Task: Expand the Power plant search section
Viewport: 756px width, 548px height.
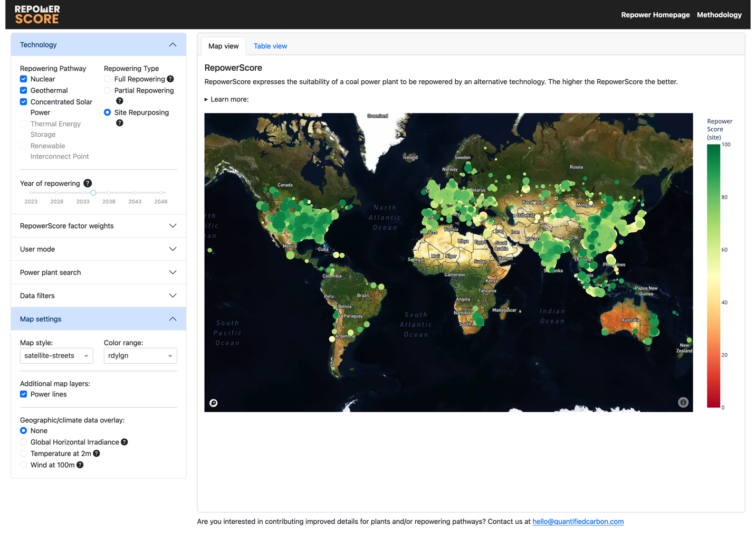Action: 99,272
